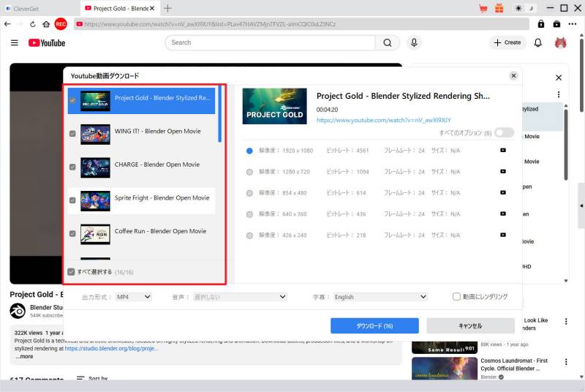585x392 pixels.
Task: Click the gift box icon in title bar
Action: [x=499, y=8]
